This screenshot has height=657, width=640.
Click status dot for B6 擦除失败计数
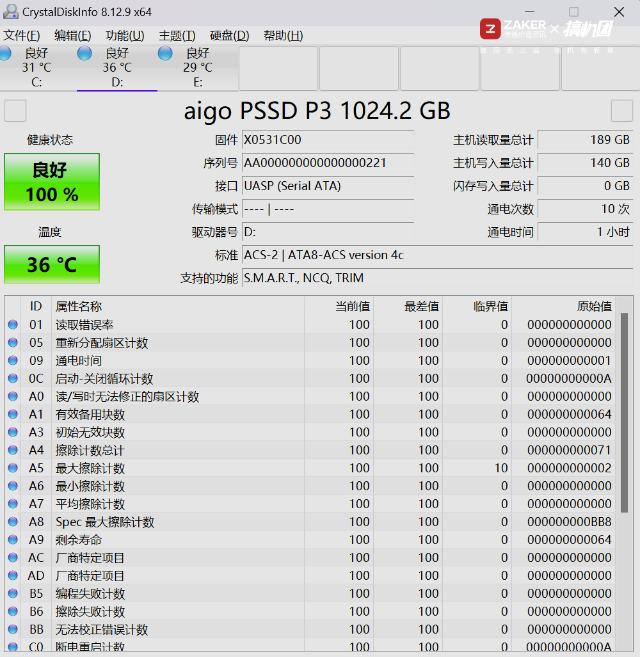point(13,611)
